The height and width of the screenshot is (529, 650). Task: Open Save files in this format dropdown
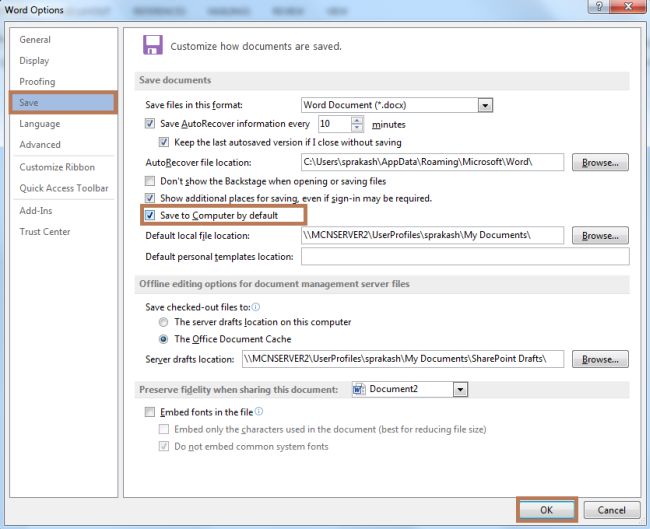tap(485, 105)
